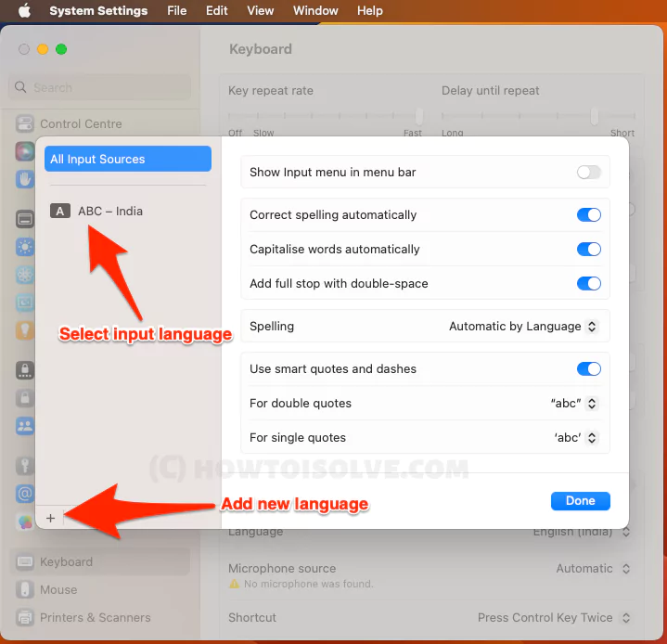Click the orange light bulb sidebar icon
Screen dimensions: 667x644
click(x=25, y=330)
